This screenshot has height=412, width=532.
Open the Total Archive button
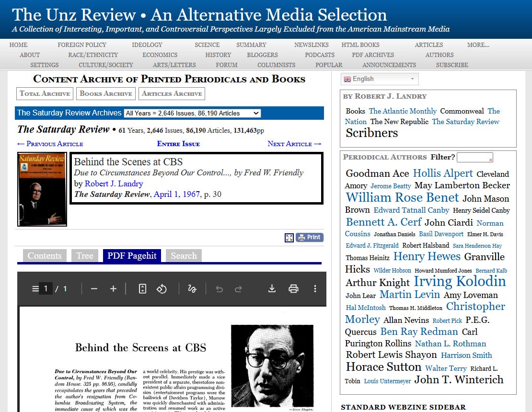(45, 93)
